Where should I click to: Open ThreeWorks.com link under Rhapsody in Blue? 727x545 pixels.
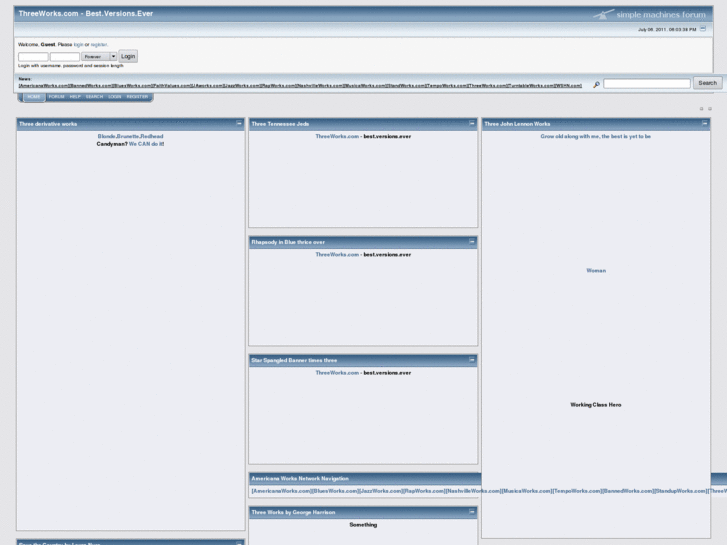[x=337, y=255]
